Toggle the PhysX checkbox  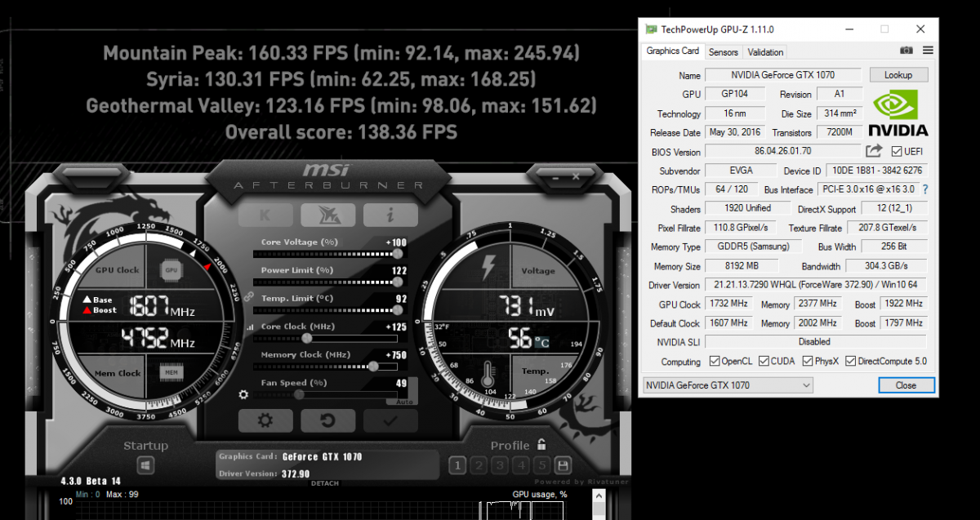point(808,361)
